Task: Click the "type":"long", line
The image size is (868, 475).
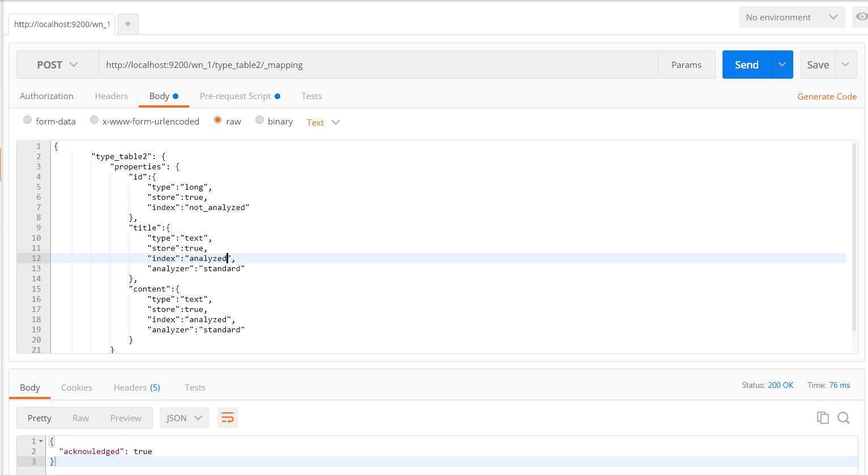Action: (179, 187)
